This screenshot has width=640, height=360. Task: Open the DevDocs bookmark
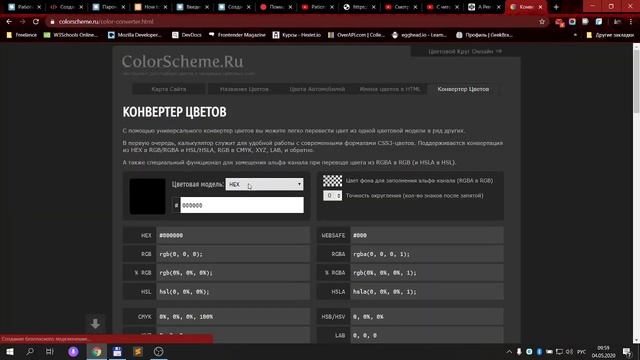(187, 35)
